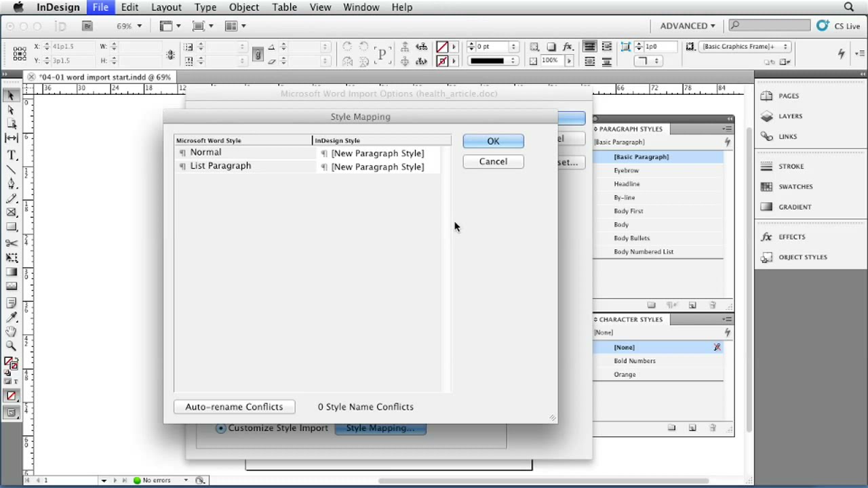Click OK in Style Mapping dialog
Image resolution: width=868 pixels, height=488 pixels.
[493, 141]
